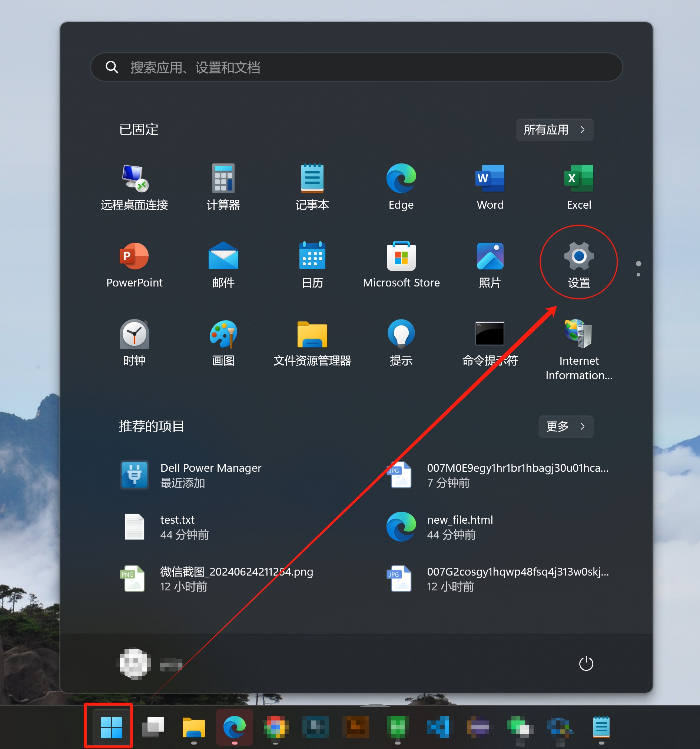This screenshot has height=749, width=700.
Task: Open the Mail app (邮件)
Action: tap(223, 265)
